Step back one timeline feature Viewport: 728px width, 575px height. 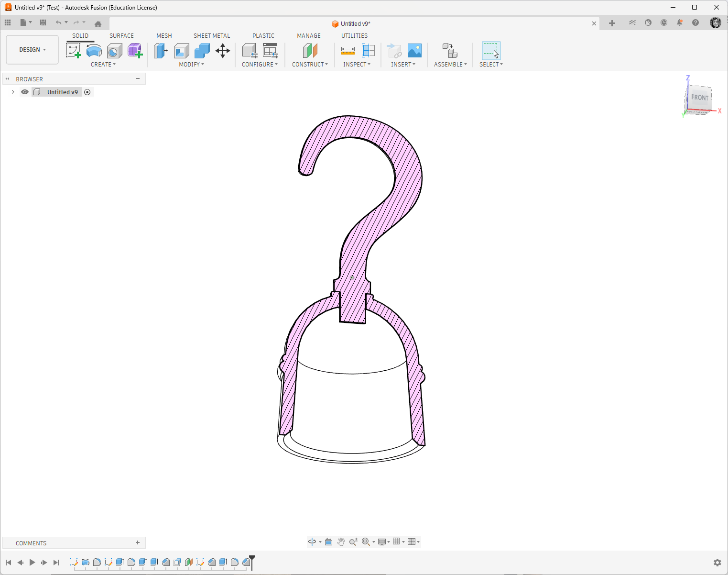pyautogui.click(x=20, y=563)
